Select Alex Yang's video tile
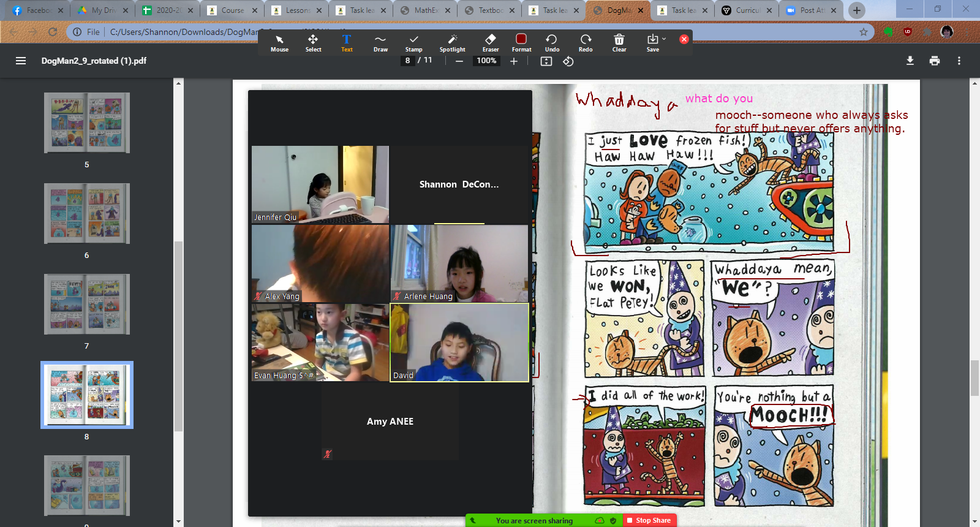Viewport: 980px width, 527px height. 320,263
